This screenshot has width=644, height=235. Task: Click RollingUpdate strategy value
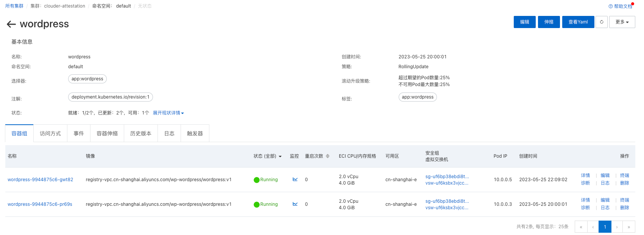point(413,67)
